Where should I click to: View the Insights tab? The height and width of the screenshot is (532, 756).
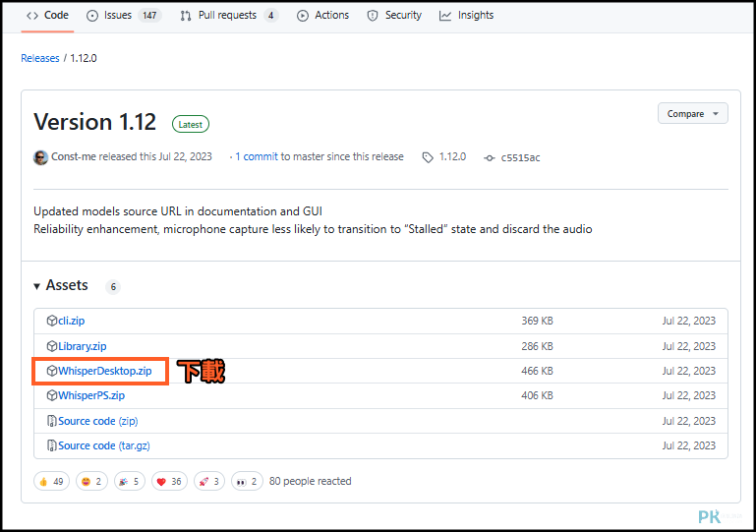pos(466,16)
